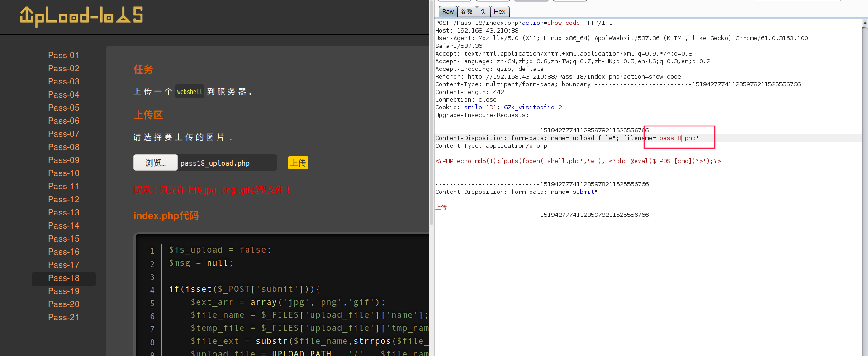Click the webshell keyword tag
The height and width of the screenshot is (356, 868).
coord(190,92)
